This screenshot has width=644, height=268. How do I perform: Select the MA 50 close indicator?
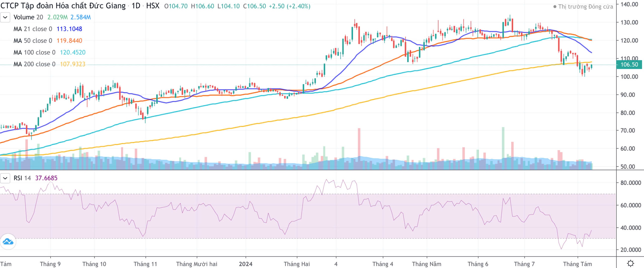33,41
